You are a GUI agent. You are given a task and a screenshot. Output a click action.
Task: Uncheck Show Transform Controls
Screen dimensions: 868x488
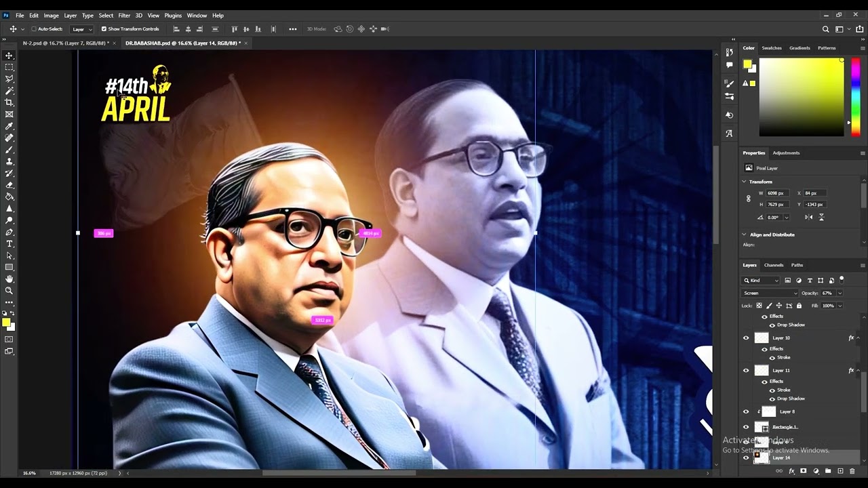pyautogui.click(x=104, y=29)
